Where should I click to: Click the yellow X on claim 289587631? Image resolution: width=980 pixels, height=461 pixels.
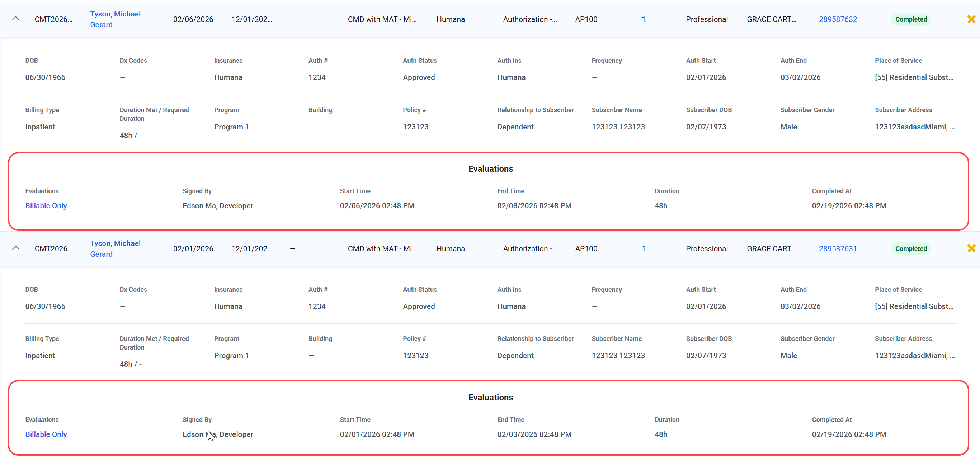coord(971,248)
